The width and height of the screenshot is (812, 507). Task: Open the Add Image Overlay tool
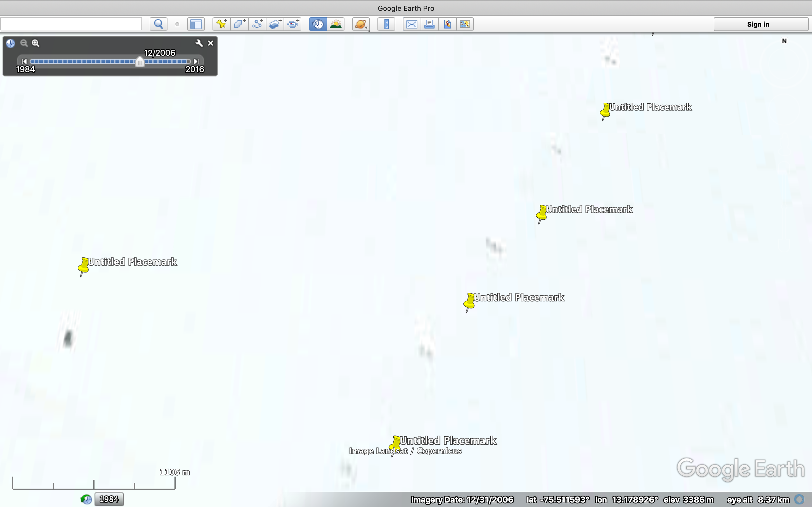tap(274, 24)
